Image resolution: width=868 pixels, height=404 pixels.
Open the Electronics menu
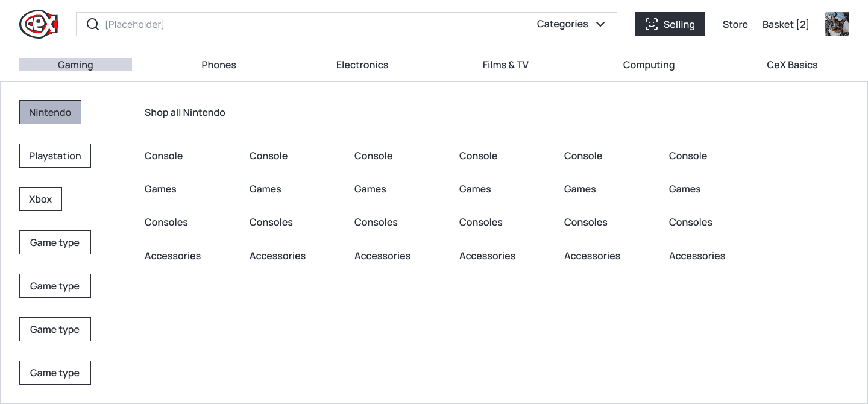[362, 65]
